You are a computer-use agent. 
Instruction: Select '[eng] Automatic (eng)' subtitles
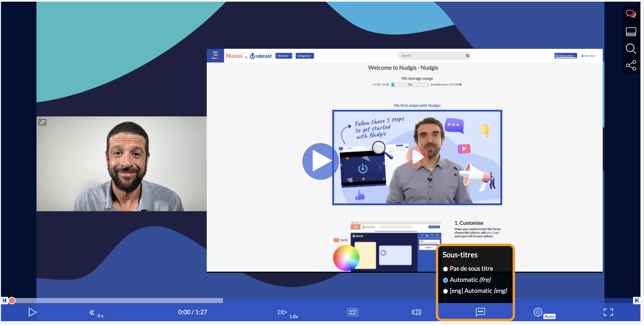(x=475, y=291)
